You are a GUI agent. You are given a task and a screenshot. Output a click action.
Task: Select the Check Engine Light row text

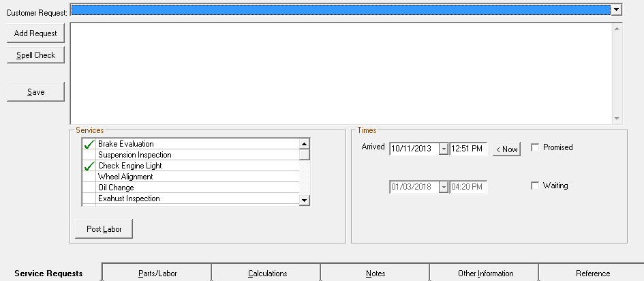[129, 166]
